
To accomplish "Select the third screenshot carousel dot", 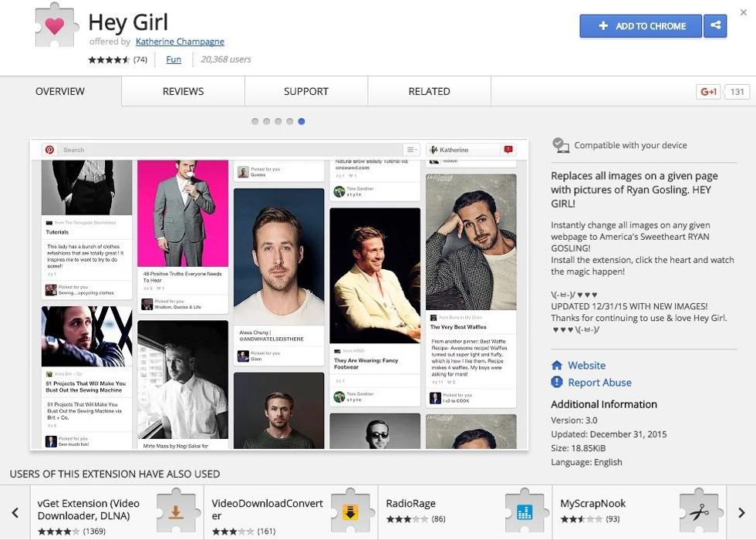I will click(x=278, y=122).
